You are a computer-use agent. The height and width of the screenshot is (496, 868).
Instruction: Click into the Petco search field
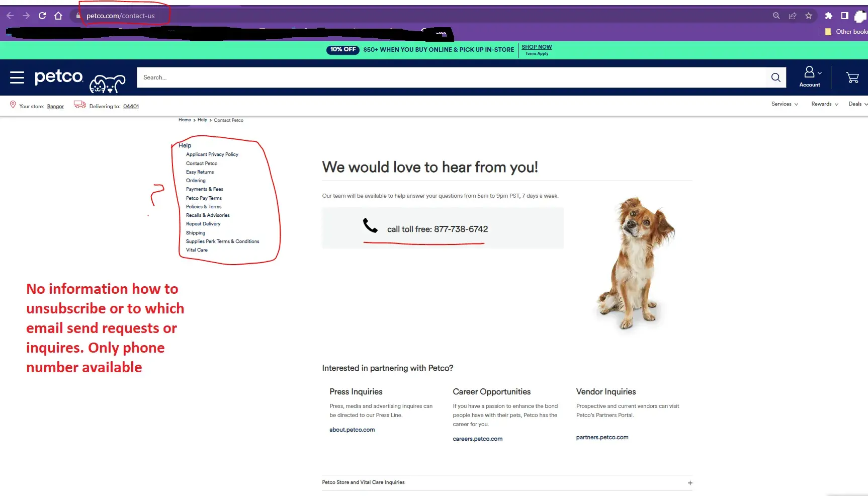pyautogui.click(x=452, y=77)
